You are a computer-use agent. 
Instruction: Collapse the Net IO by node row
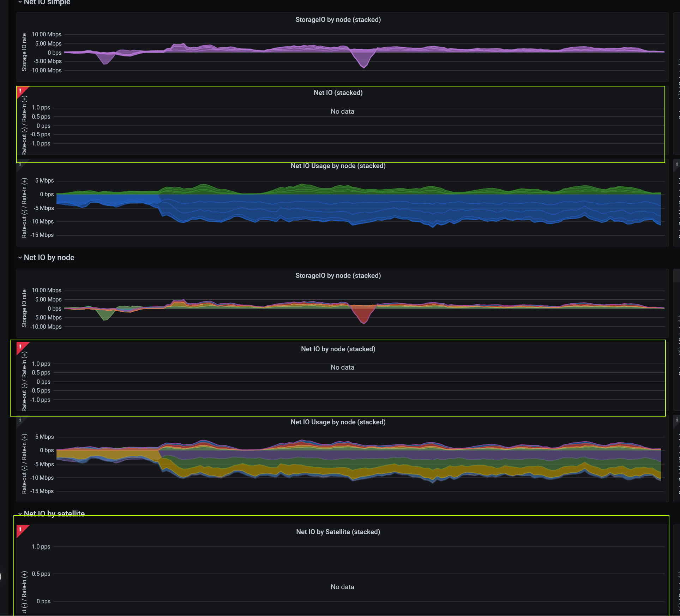tap(20, 258)
